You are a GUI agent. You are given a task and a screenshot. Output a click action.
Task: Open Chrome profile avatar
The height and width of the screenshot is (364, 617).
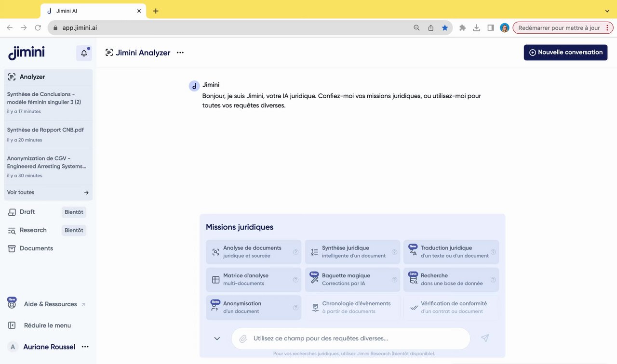point(505,28)
